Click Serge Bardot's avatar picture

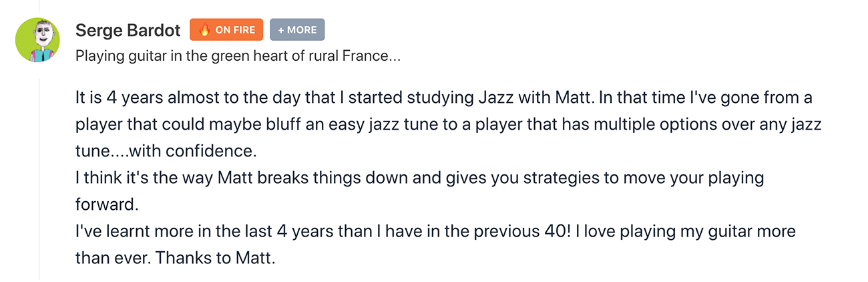click(x=39, y=40)
